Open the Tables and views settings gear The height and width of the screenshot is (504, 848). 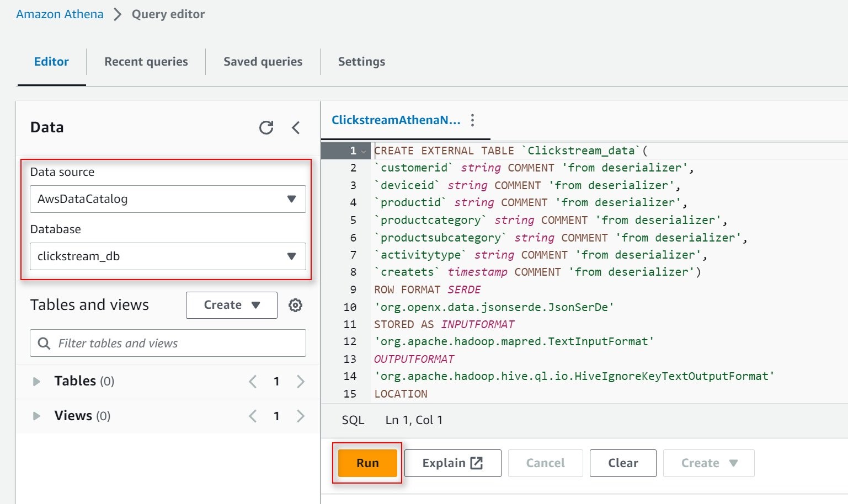[295, 305]
